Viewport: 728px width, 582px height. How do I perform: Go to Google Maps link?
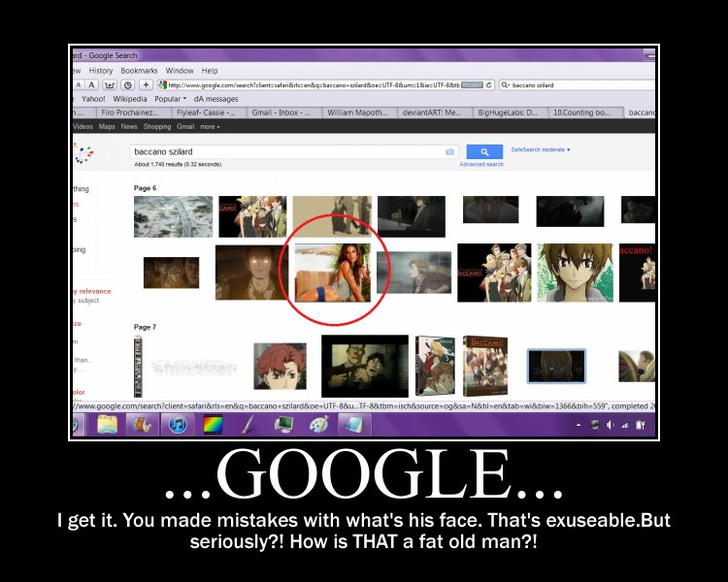107,127
